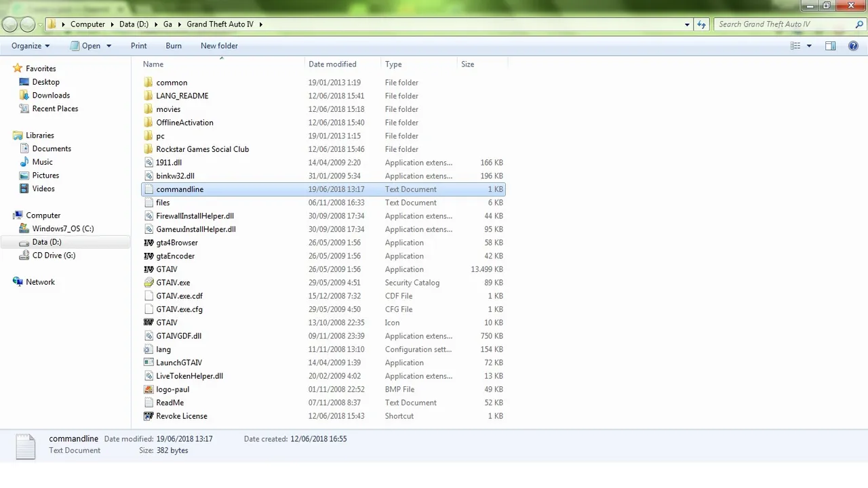Click the common folder icon

[x=149, y=83]
